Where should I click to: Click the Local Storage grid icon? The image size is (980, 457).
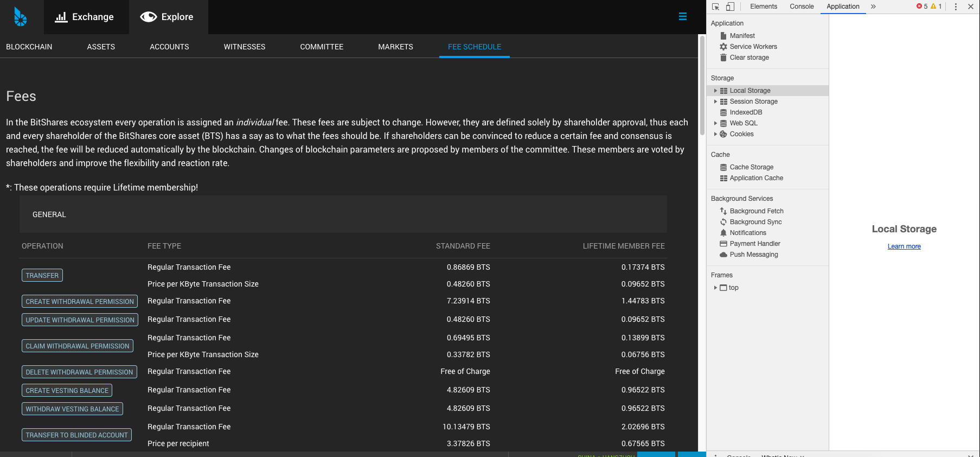click(x=723, y=91)
